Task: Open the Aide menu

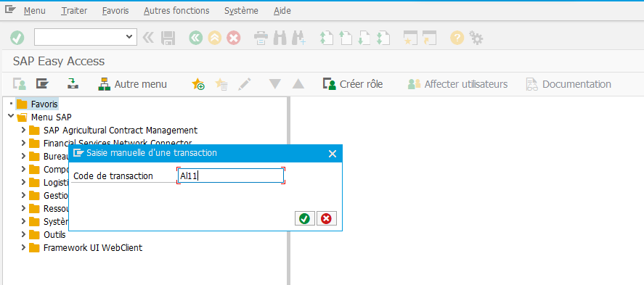Action: [x=282, y=11]
